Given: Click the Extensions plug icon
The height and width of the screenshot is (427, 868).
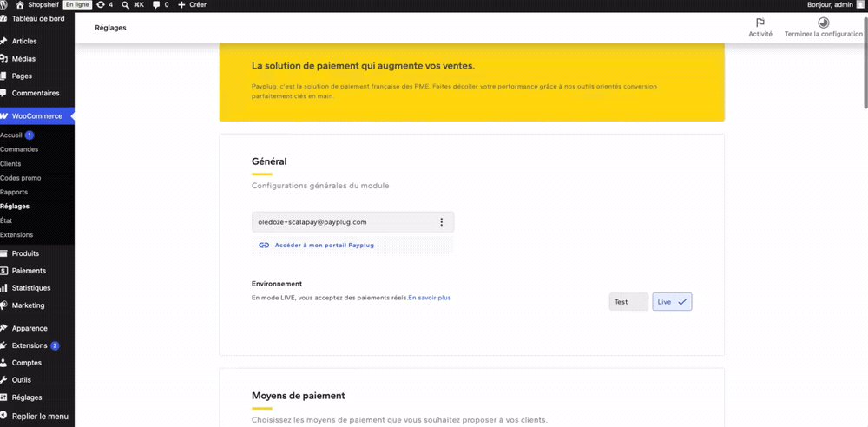Looking at the screenshot, I should tap(3, 345).
